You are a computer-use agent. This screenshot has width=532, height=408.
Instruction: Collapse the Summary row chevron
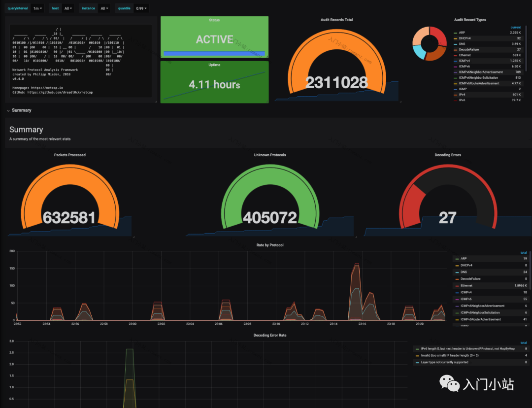[8, 110]
